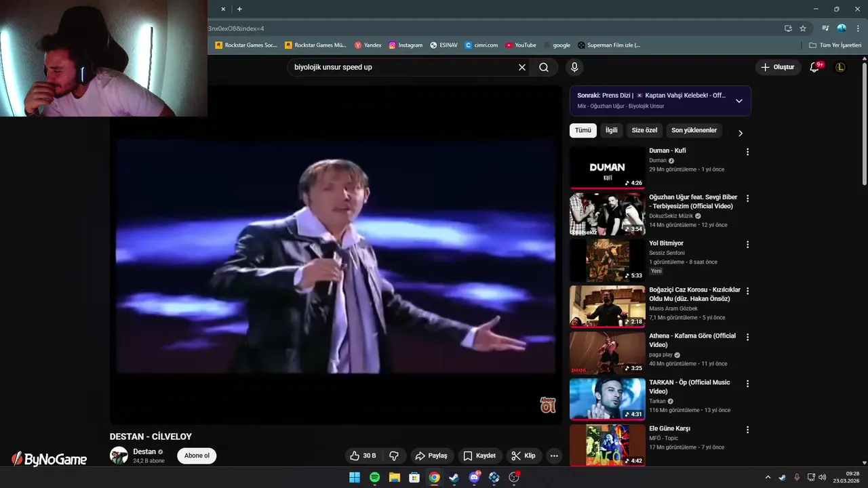Open options menu for TARKAN - Öp
Screen dimensions: 868x488
tap(748, 384)
